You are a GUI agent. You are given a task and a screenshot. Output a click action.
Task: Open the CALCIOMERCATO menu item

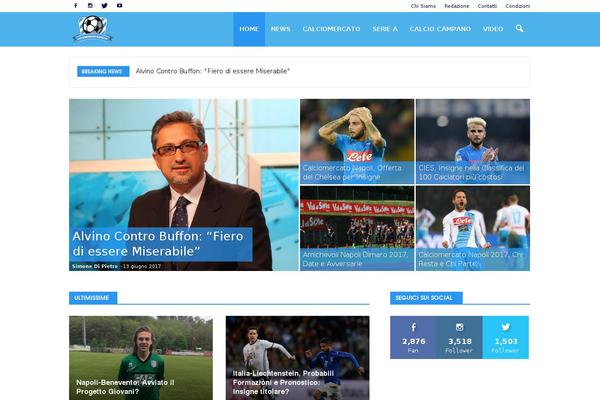[x=331, y=29]
